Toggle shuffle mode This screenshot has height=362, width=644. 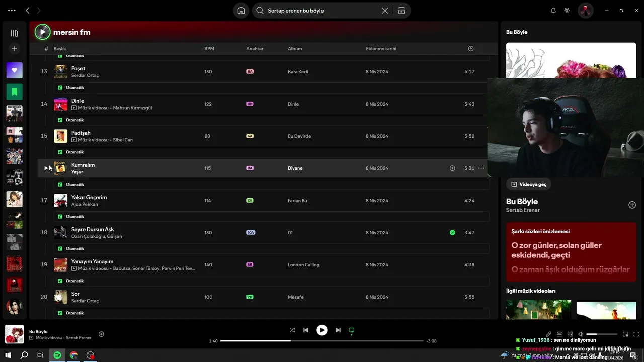point(292,330)
